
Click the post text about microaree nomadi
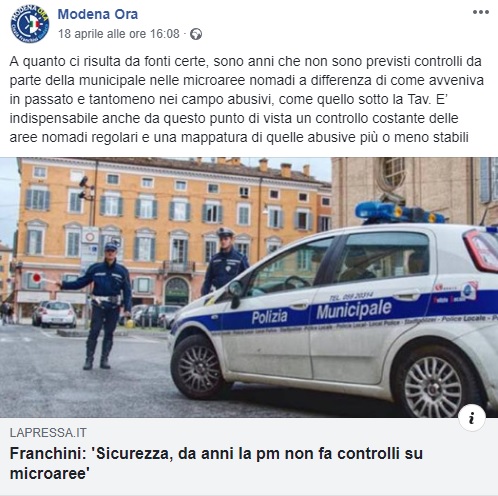click(x=247, y=99)
